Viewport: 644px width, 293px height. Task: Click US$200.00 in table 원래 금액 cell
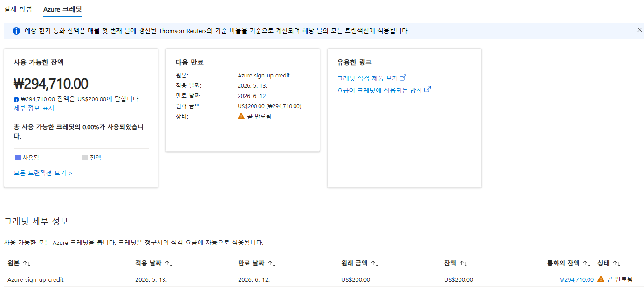tap(356, 280)
